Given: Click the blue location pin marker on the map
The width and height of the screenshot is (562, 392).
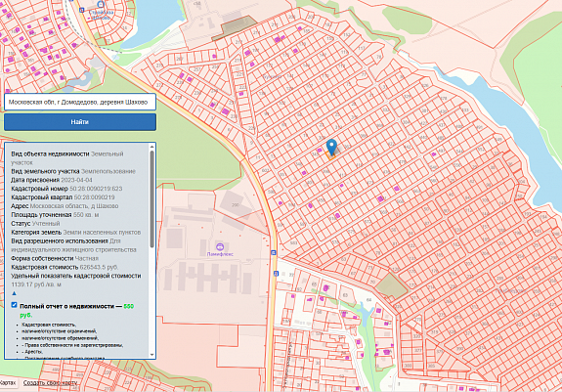Looking at the screenshot, I should click(x=332, y=148).
